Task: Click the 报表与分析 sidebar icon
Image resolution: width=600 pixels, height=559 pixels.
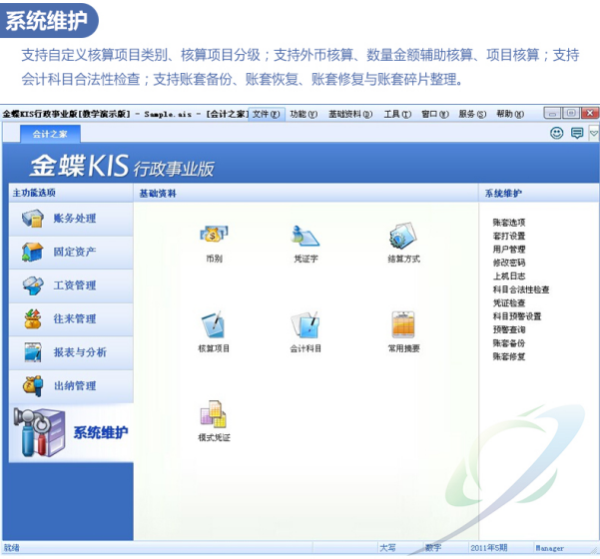Action: tap(33, 352)
